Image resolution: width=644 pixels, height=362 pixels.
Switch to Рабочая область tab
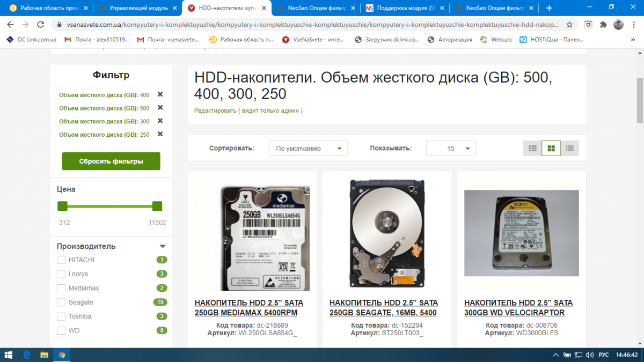tap(47, 8)
